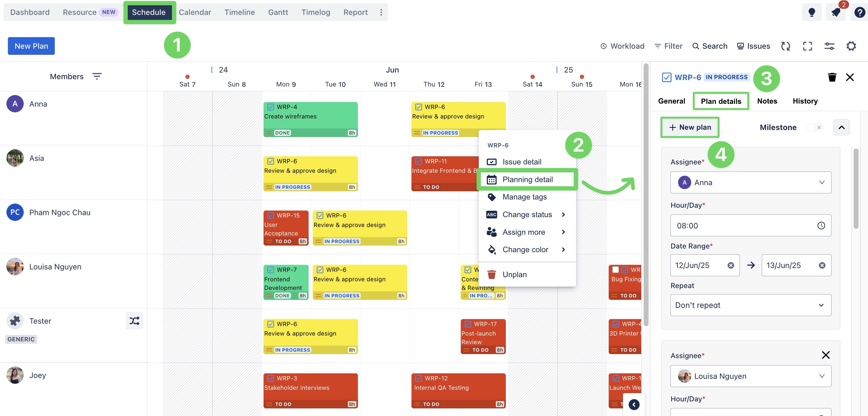868x416 pixels.
Task: Open the view options sliders icon
Action: tap(829, 46)
